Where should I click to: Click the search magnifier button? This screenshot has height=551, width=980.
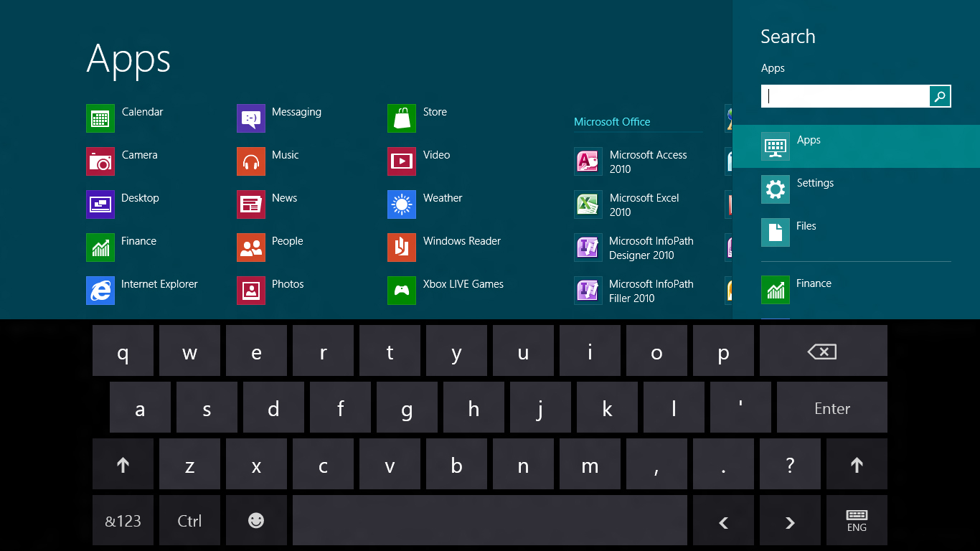(940, 96)
